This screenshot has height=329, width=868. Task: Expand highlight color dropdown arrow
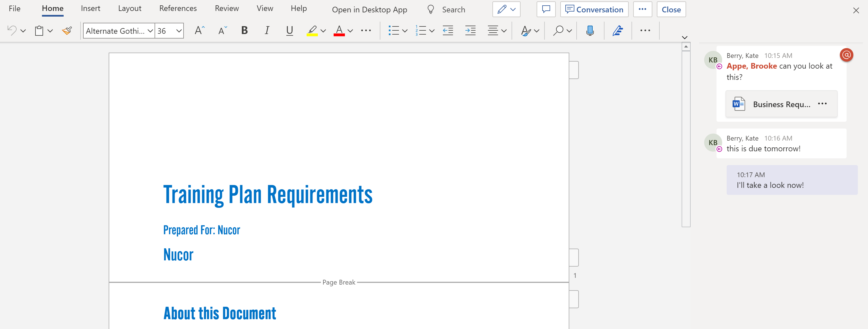tap(323, 31)
